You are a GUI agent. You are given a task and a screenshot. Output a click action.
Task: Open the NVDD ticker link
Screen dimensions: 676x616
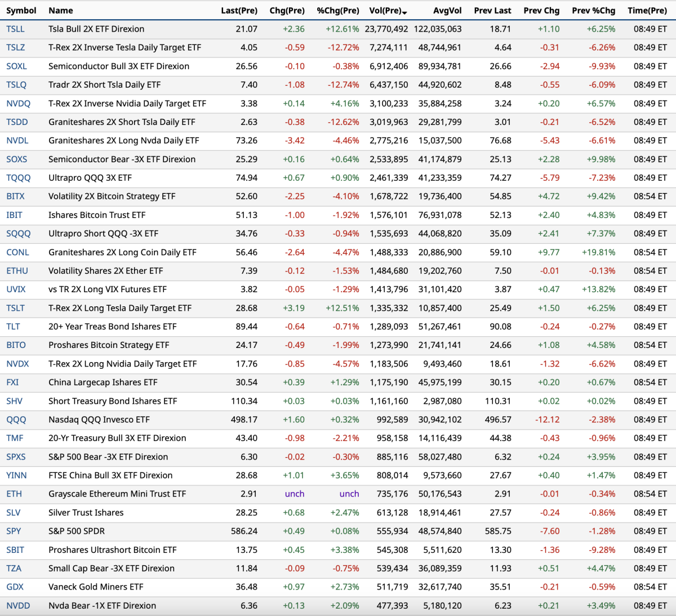click(x=18, y=606)
